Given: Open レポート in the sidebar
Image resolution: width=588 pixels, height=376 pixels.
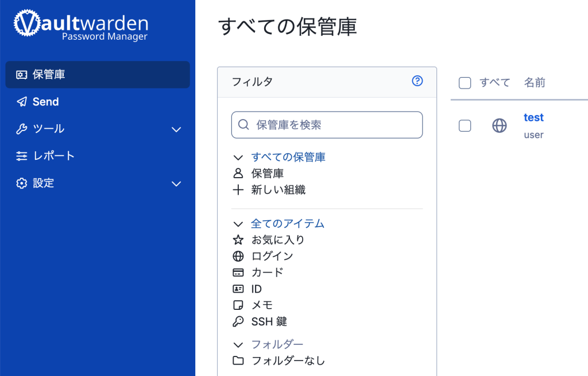Looking at the screenshot, I should tap(53, 156).
